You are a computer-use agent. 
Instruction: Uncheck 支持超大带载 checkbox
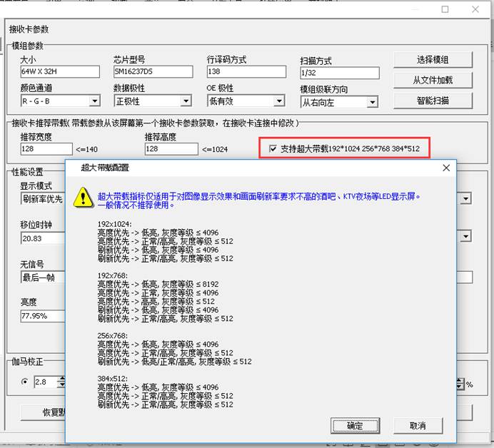274,149
